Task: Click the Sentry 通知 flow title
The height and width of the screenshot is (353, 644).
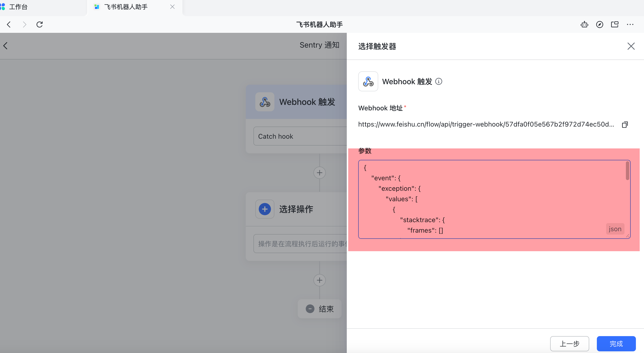Action: pos(319,45)
